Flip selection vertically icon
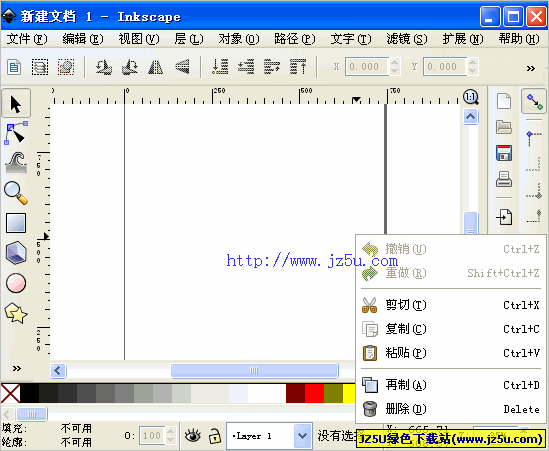 182,67
